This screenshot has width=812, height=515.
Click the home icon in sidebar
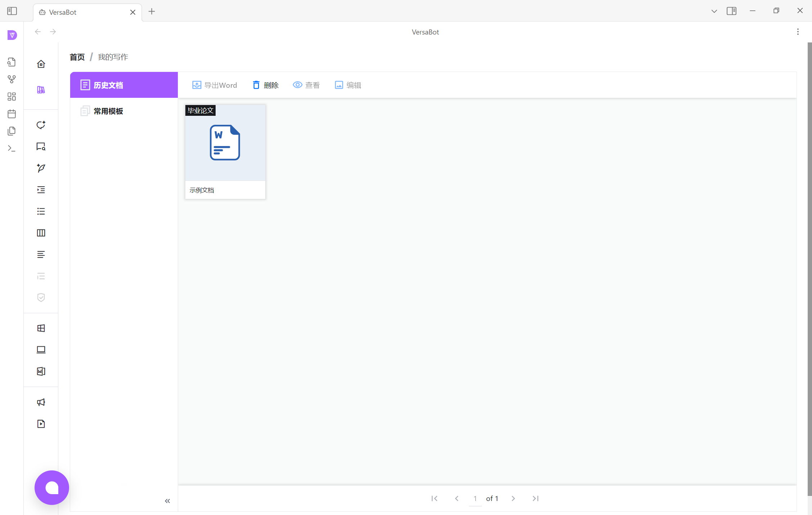click(41, 64)
